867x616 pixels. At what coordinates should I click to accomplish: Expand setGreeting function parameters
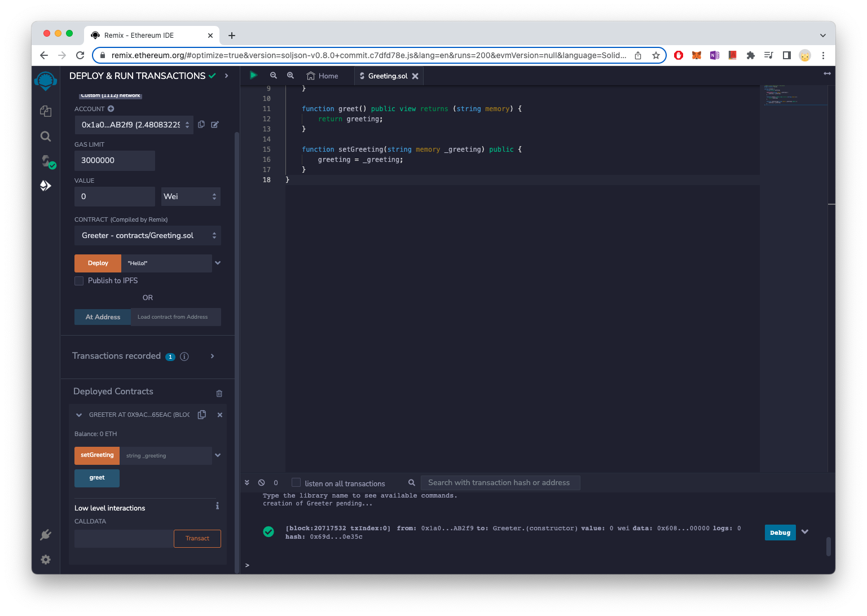point(218,455)
